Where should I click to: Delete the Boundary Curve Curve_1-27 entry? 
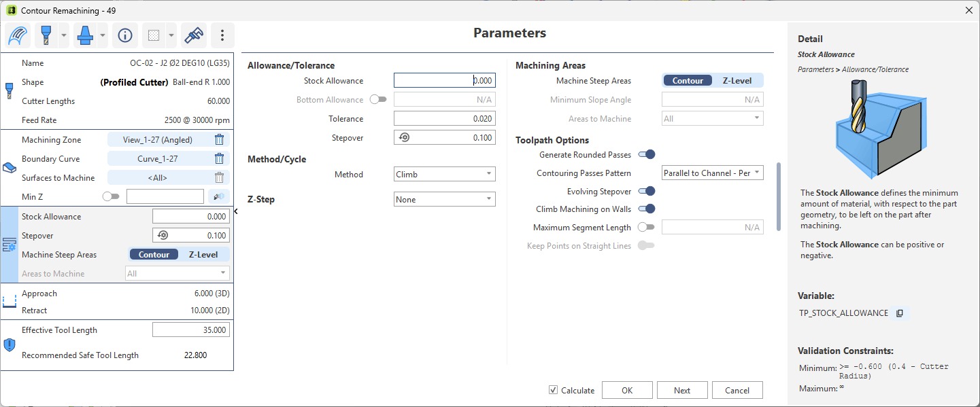(219, 158)
